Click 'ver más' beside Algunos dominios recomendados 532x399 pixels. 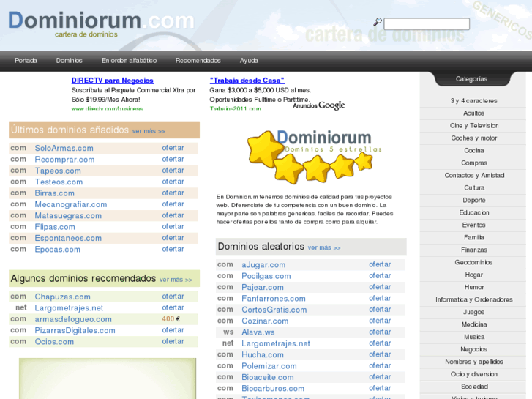tap(176, 280)
